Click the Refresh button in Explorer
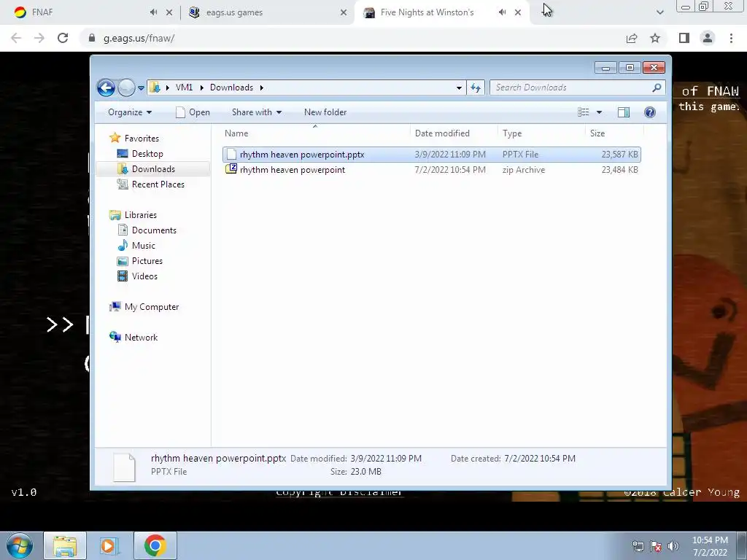The width and height of the screenshot is (747, 560). tap(476, 87)
